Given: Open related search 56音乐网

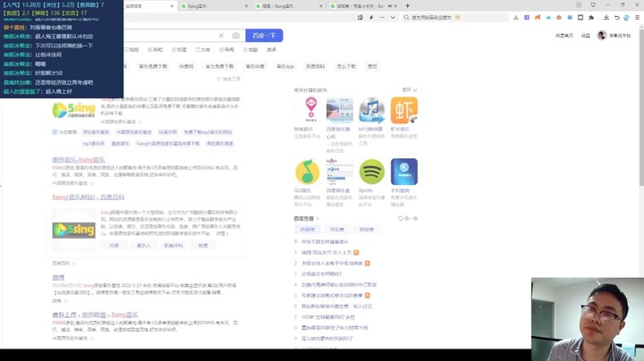Looking at the screenshot, I should [167, 132].
